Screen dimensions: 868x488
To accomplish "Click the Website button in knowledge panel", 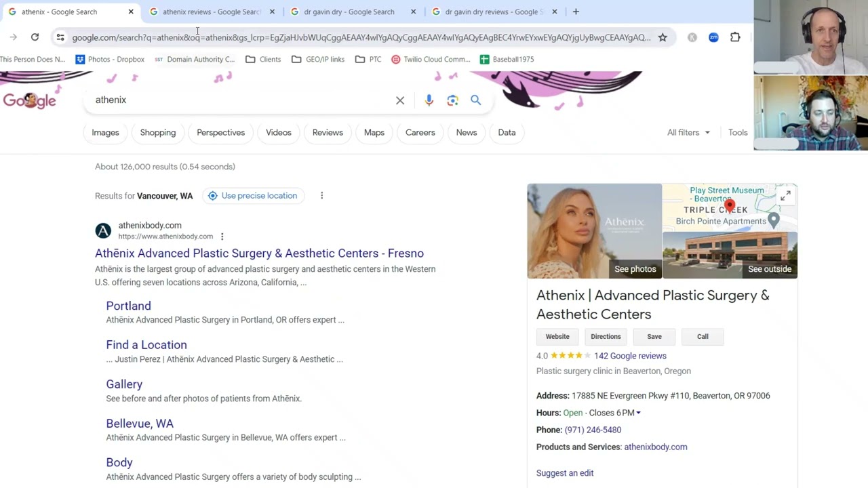I will (x=557, y=337).
